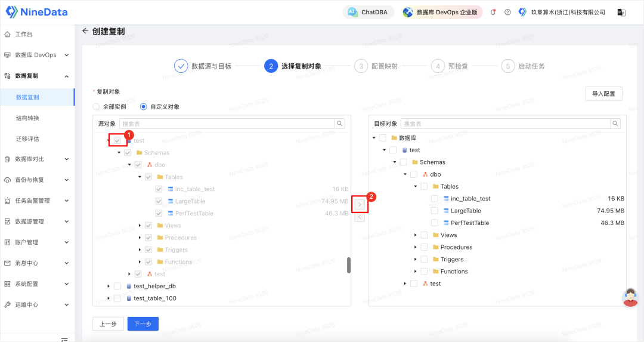Image resolution: width=644 pixels, height=342 pixels.
Task: Select 全部实例 radio button
Action: click(x=96, y=107)
